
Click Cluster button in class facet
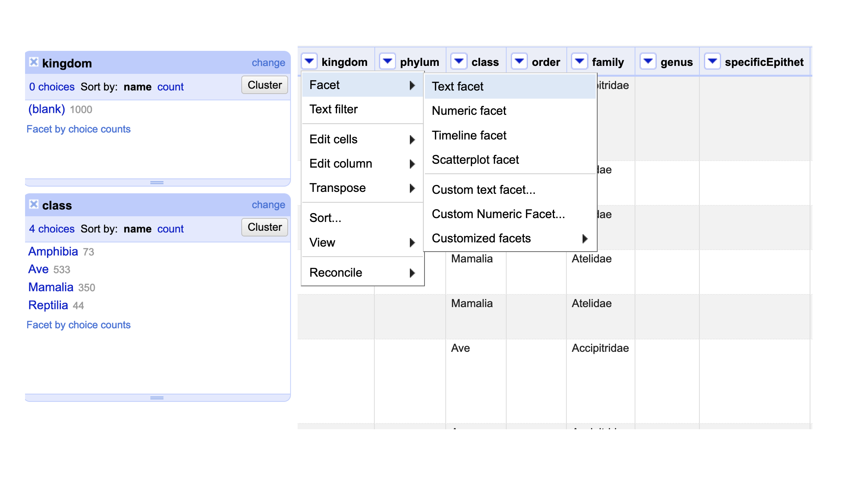[x=264, y=227]
